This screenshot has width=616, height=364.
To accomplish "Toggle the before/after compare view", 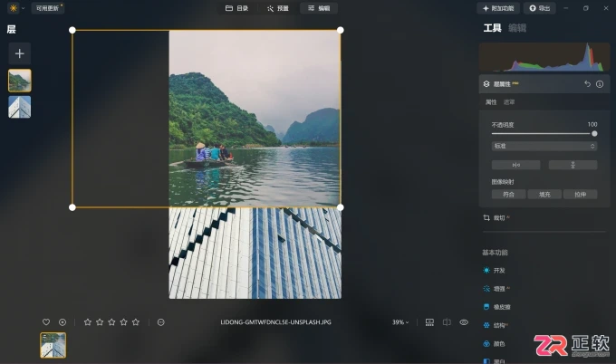I will [x=447, y=322].
